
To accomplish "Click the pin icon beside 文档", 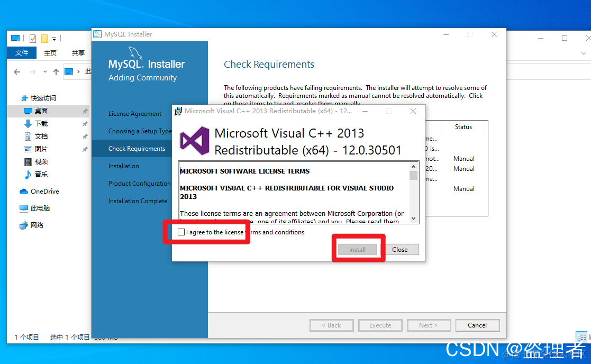I will [x=85, y=136].
